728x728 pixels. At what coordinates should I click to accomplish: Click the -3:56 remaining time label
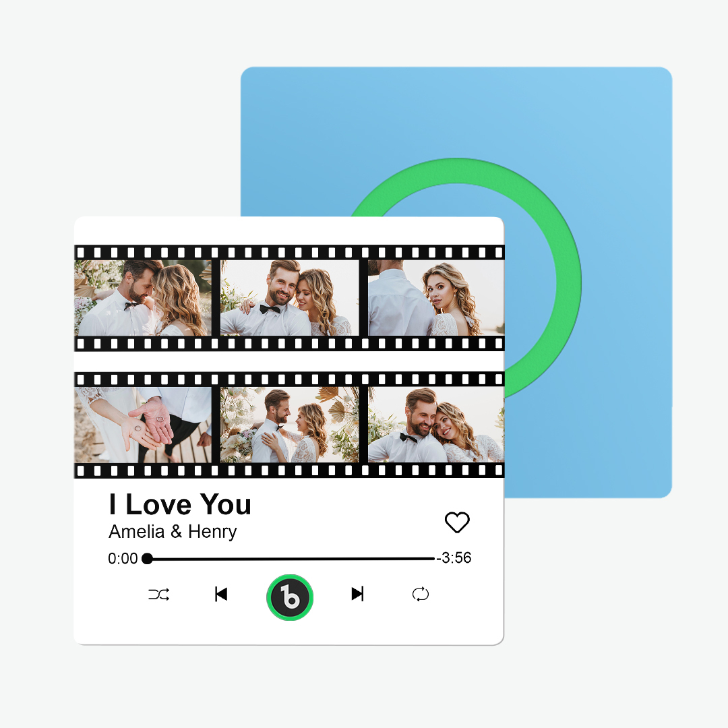[x=453, y=558]
